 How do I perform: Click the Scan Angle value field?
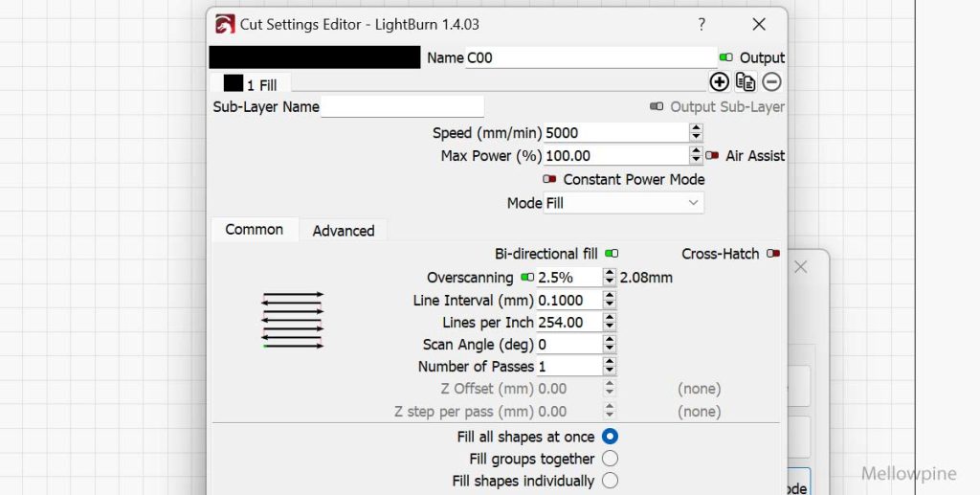coord(569,345)
